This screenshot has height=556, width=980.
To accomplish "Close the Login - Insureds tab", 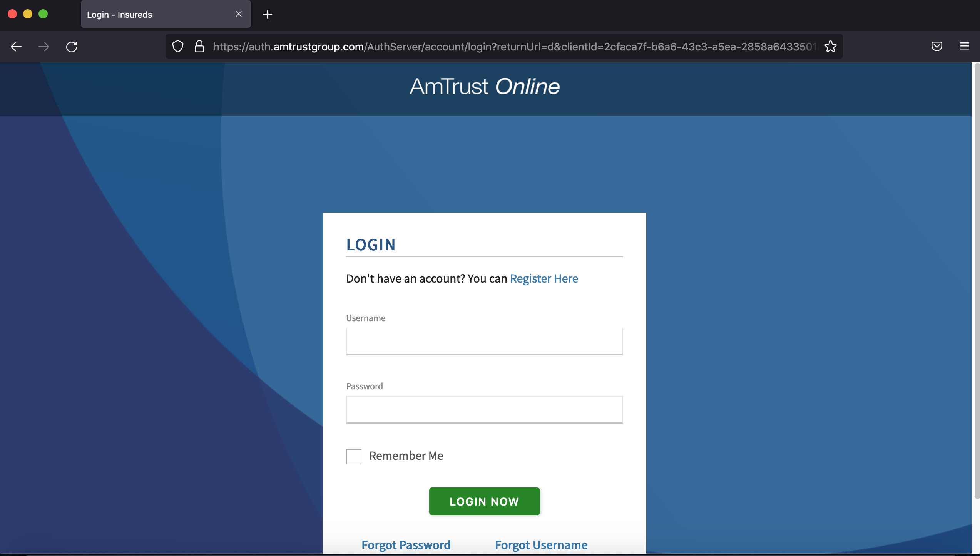I will [x=239, y=14].
